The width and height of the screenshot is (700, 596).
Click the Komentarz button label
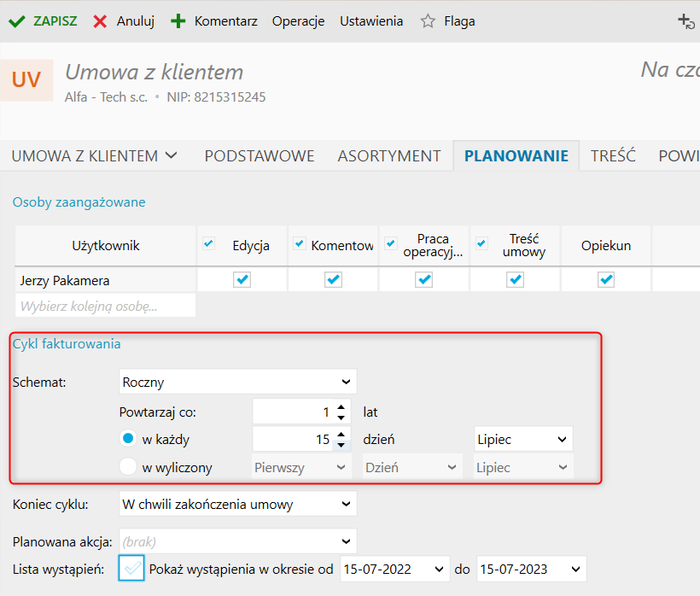coord(226,21)
